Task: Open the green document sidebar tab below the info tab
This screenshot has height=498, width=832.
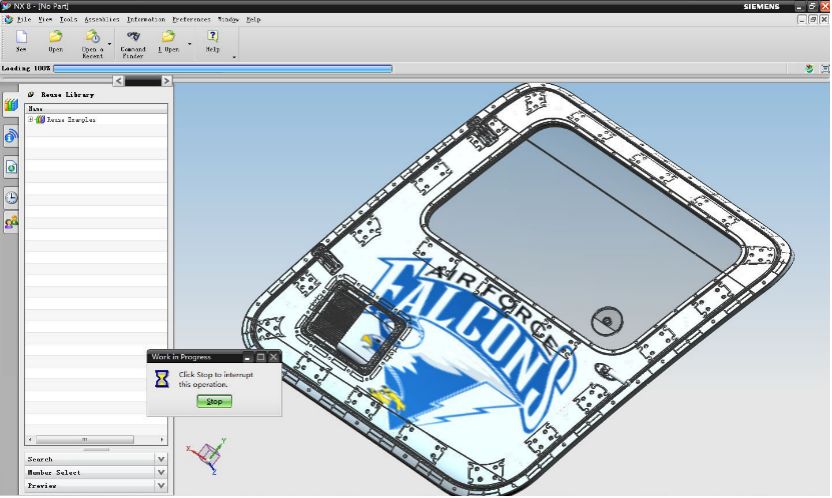Action: pos(11,168)
